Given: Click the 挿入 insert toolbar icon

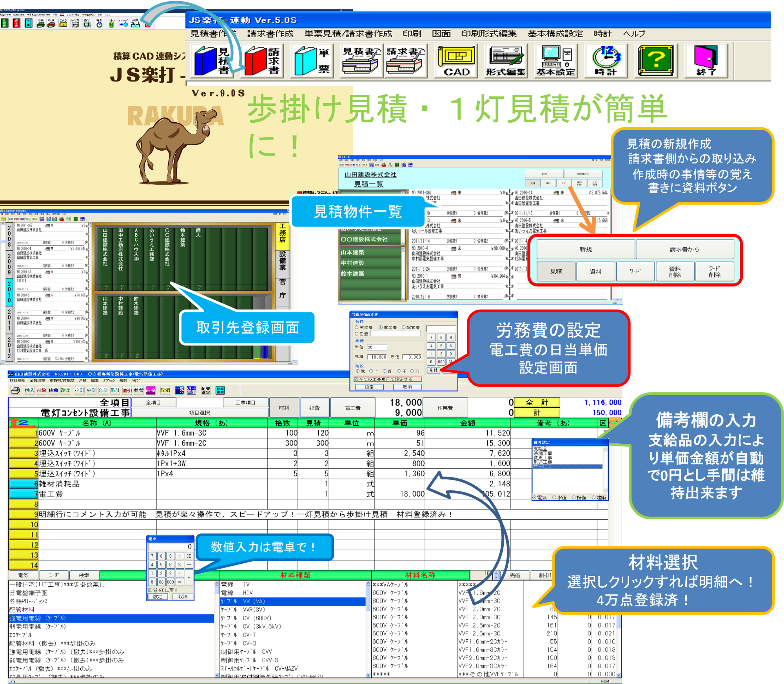Looking at the screenshot, I should pyautogui.click(x=29, y=390).
